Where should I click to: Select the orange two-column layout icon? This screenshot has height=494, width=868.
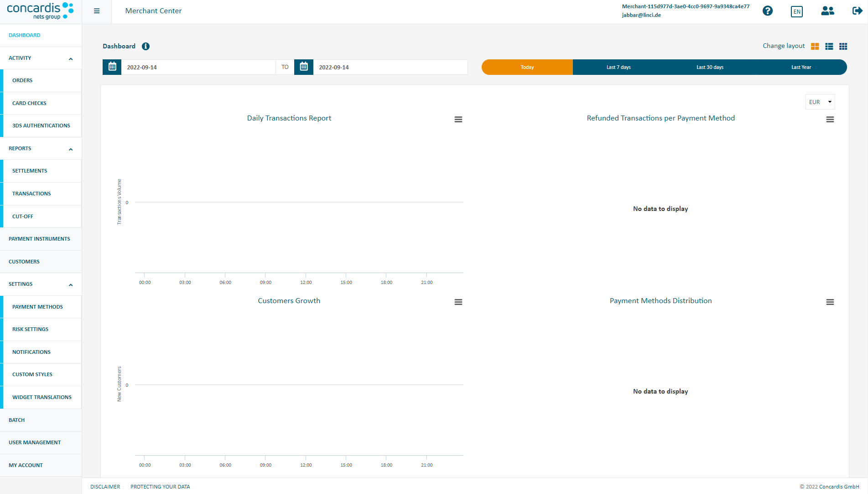pos(815,46)
